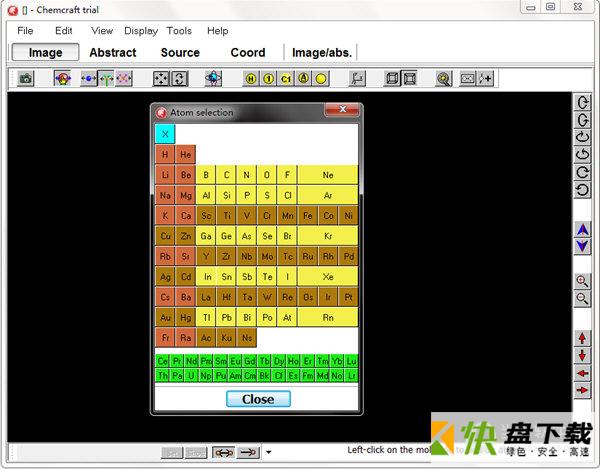Switch to the Source tab
The height and width of the screenshot is (469, 600).
(x=180, y=52)
